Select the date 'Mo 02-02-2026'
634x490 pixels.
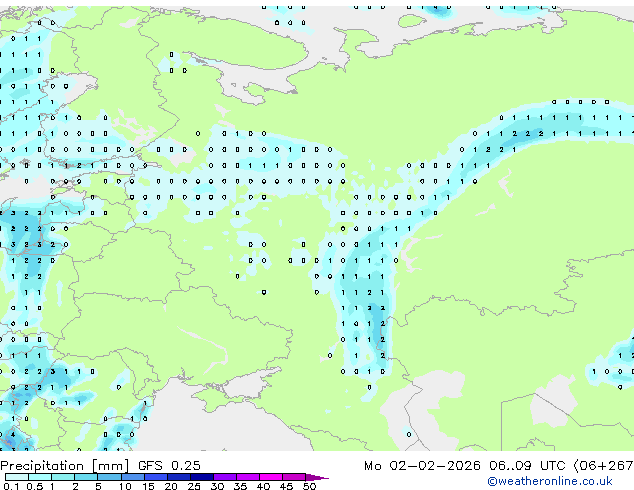pyautogui.click(x=422, y=466)
